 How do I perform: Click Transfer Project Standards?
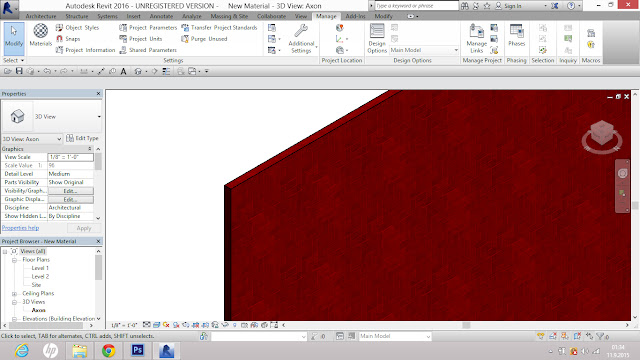coord(219,28)
